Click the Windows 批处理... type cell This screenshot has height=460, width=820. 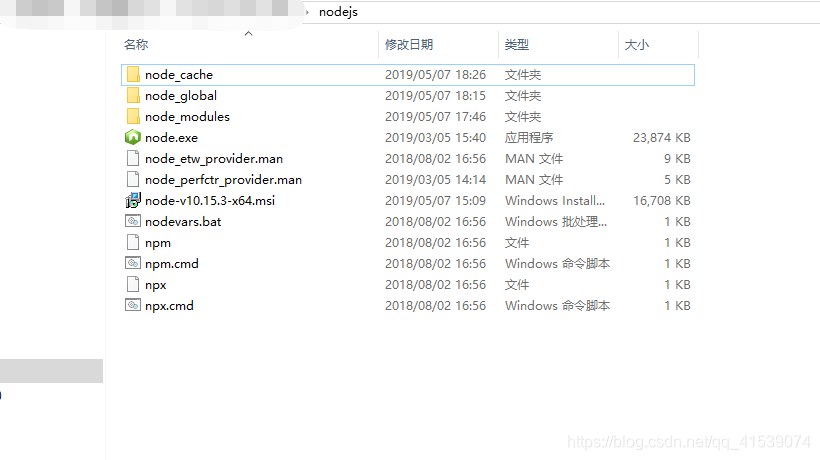[556, 222]
